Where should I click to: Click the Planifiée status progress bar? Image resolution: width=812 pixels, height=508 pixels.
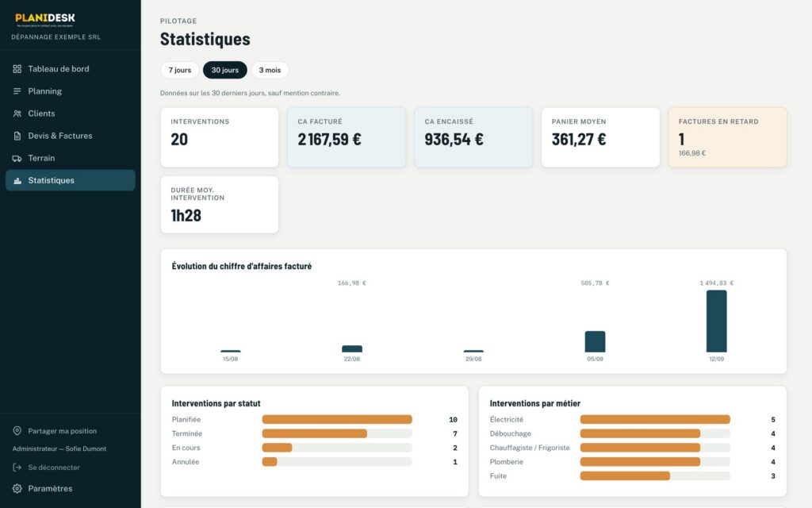pos(337,419)
